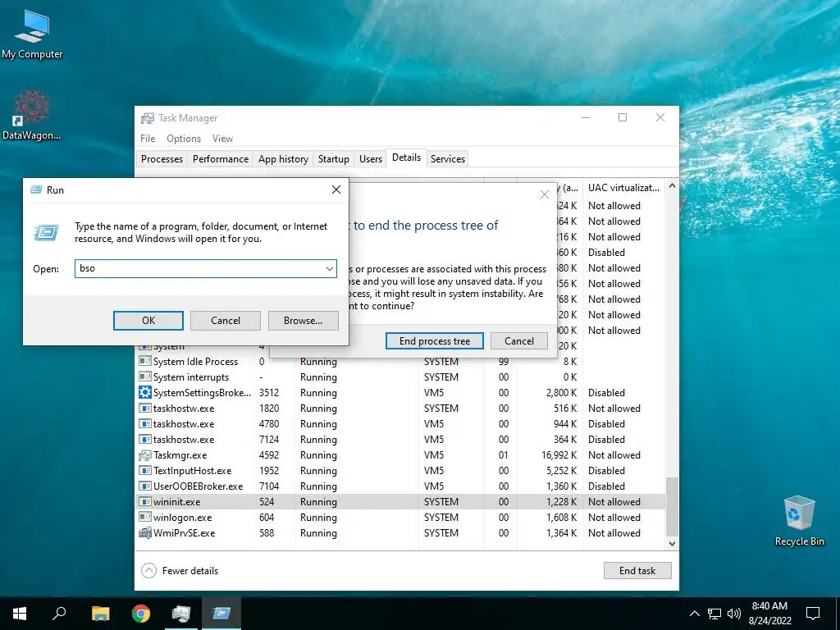Open the notification center icon
Image resolution: width=840 pixels, height=630 pixels.
coord(813,614)
